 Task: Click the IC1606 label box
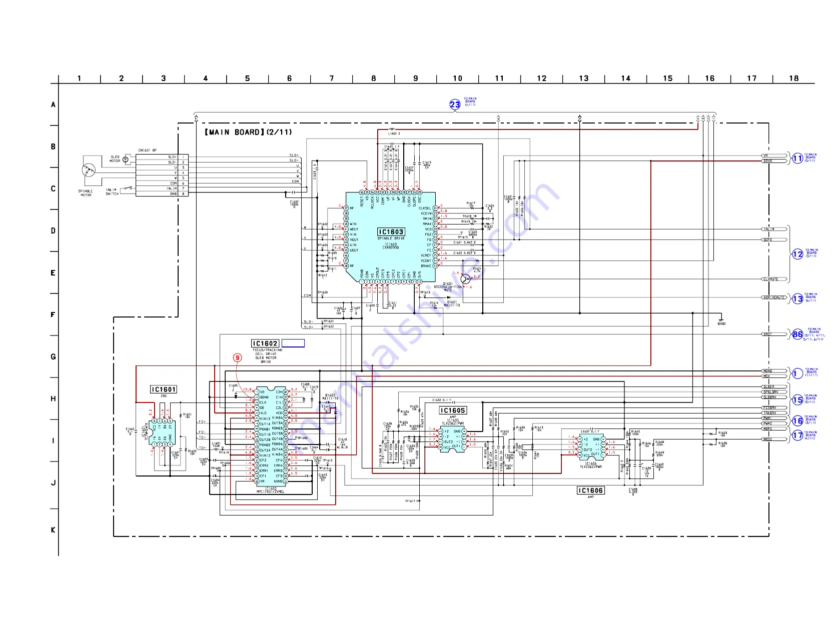590,490
